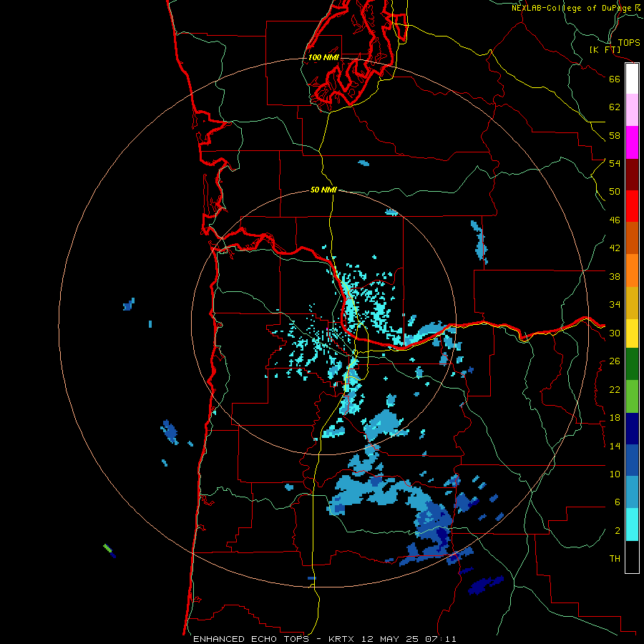The height and width of the screenshot is (644, 644).
Task: Click the dark green legend swatch
Action: [632, 364]
